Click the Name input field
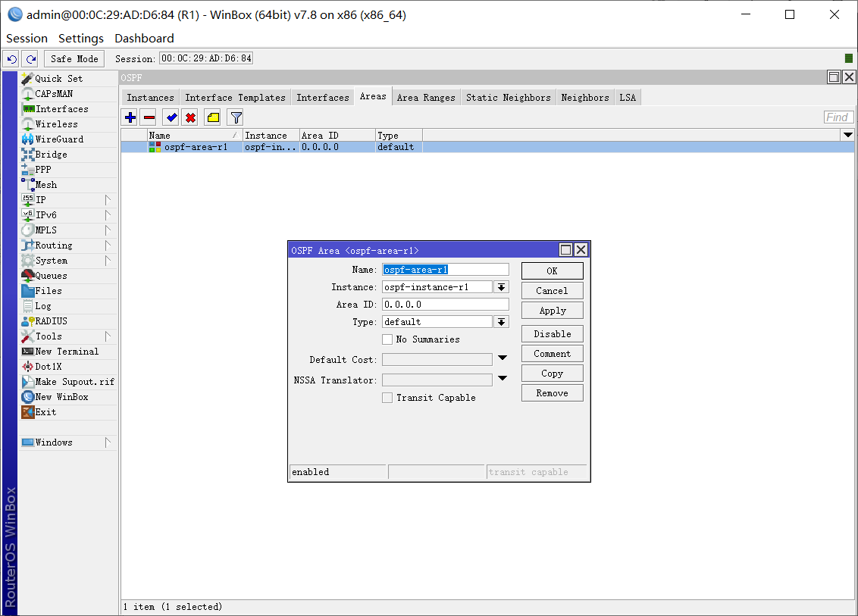 tap(446, 270)
